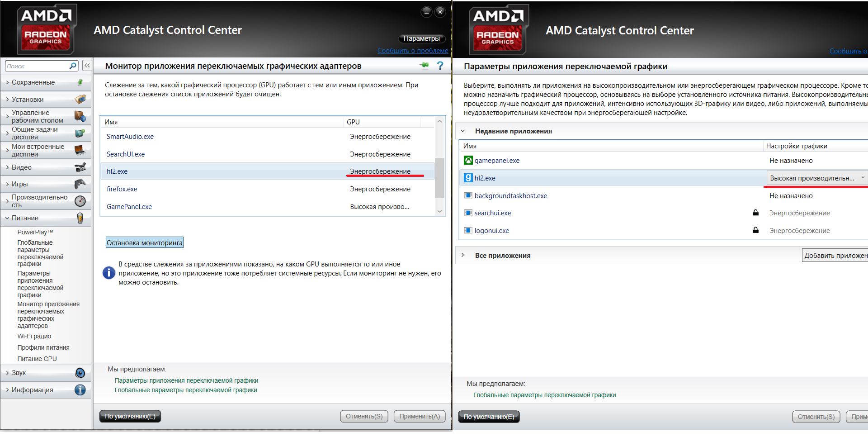Expand the Все приложения section
The image size is (868, 437).
(463, 255)
